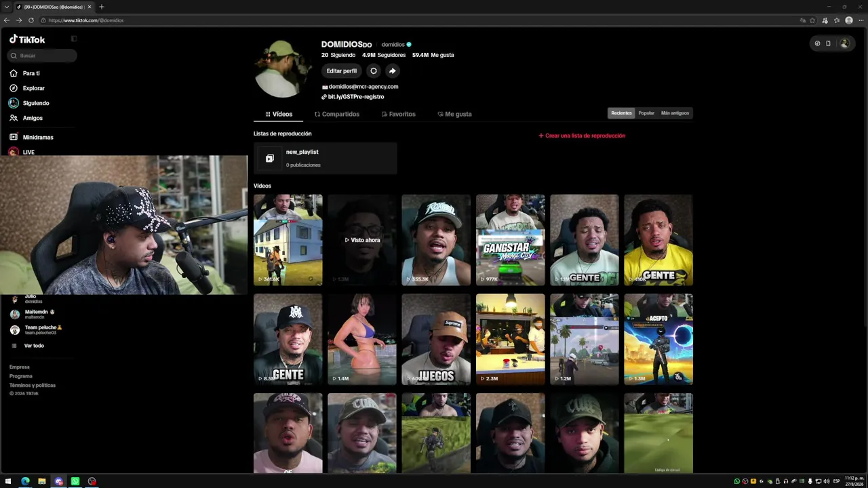Click Crear una lista de reproducción
The width and height of the screenshot is (868, 488).
582,136
